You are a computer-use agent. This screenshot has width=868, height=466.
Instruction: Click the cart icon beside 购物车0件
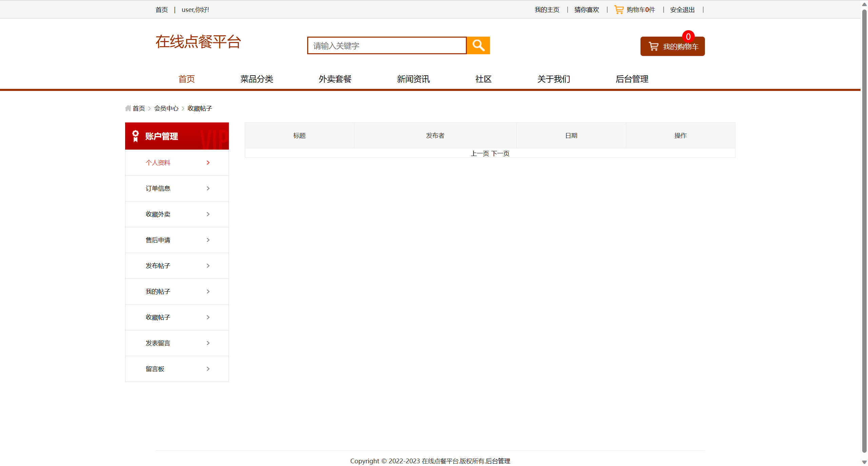tap(618, 9)
